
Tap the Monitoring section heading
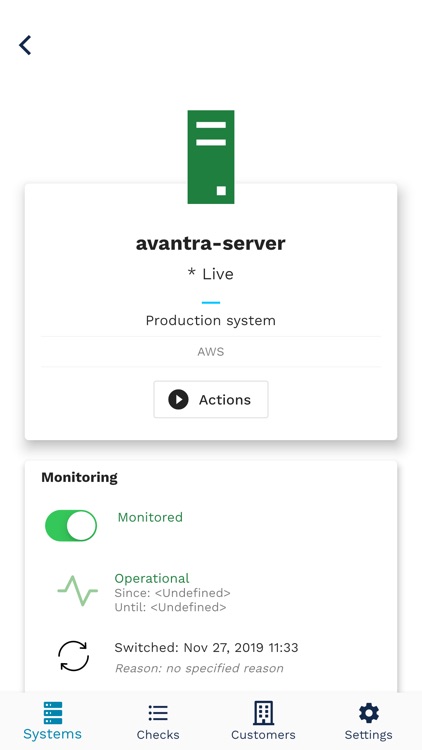(79, 477)
